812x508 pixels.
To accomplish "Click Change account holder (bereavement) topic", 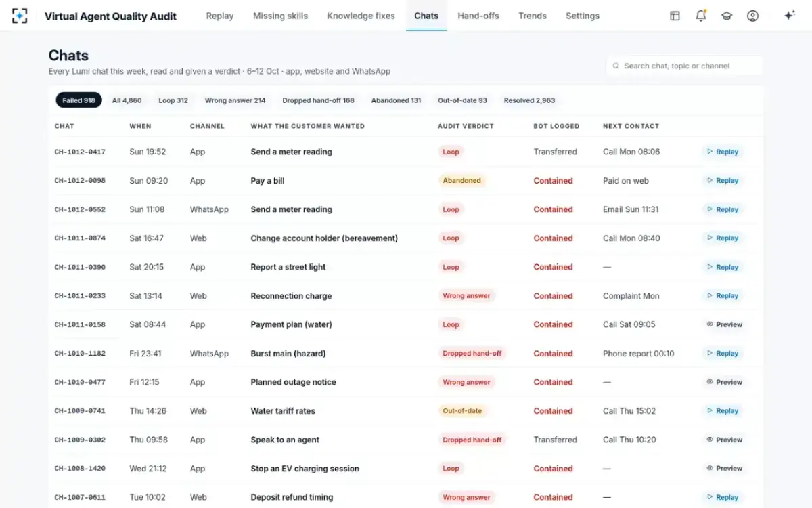I will (x=324, y=238).
